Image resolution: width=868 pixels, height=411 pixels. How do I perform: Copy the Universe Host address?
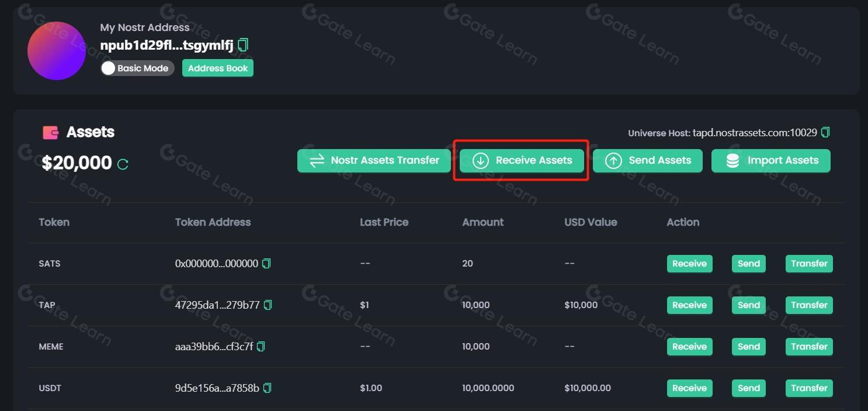pos(825,132)
